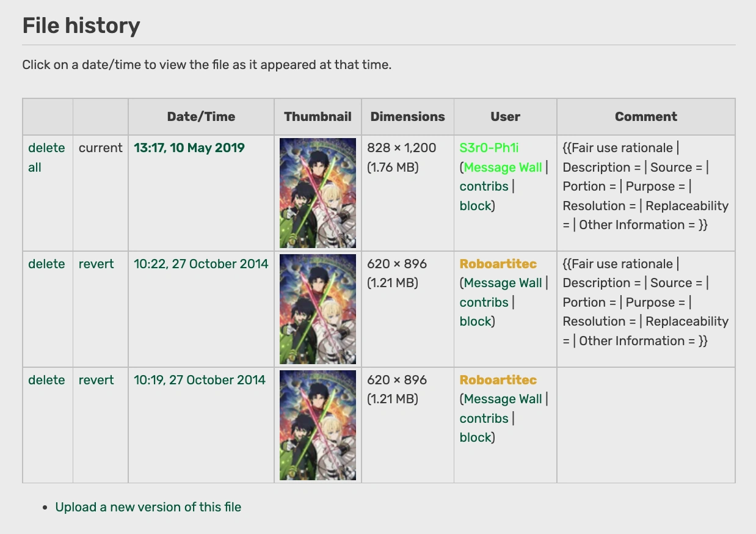The width and height of the screenshot is (756, 534).
Task: Revert to the 10:22, 27 October 2014 version
Action: 96,264
